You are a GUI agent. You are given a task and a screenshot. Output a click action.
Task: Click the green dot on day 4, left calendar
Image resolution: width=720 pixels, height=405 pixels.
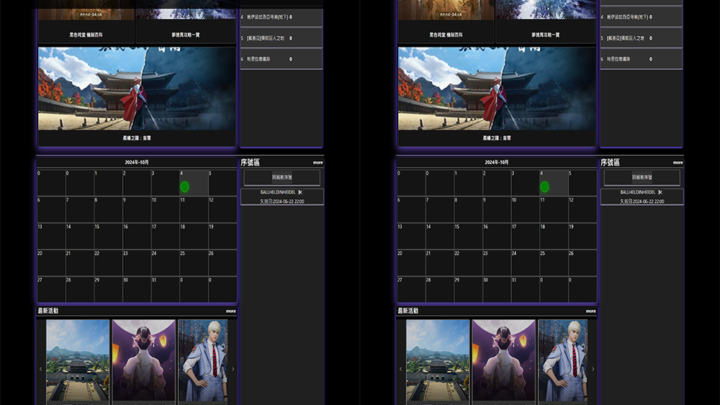[x=184, y=186]
